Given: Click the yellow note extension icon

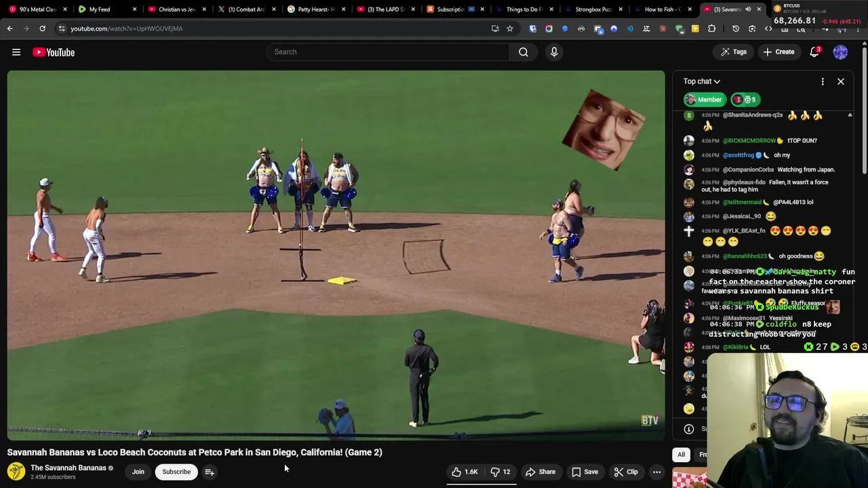Looking at the screenshot, I should [x=695, y=28].
